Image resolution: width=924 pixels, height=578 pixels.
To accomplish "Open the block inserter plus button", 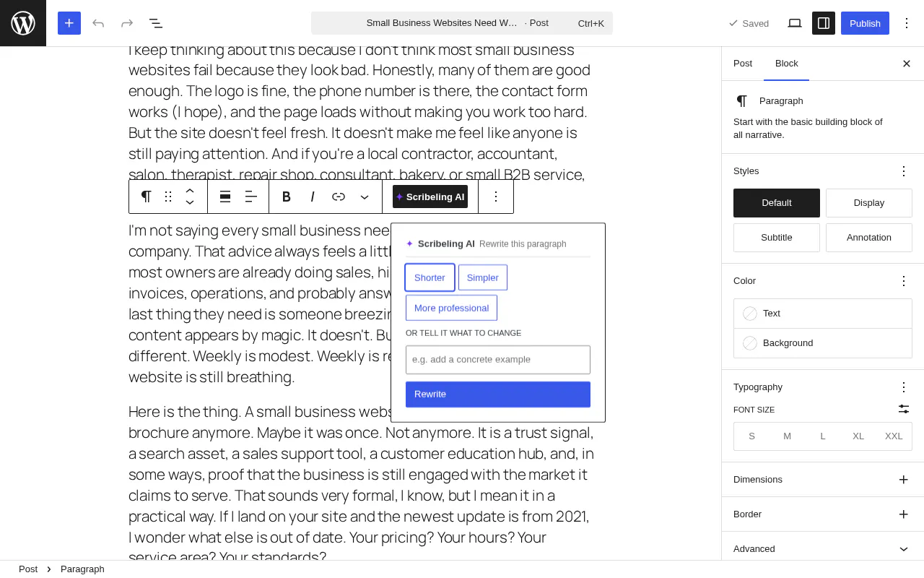I will point(69,23).
